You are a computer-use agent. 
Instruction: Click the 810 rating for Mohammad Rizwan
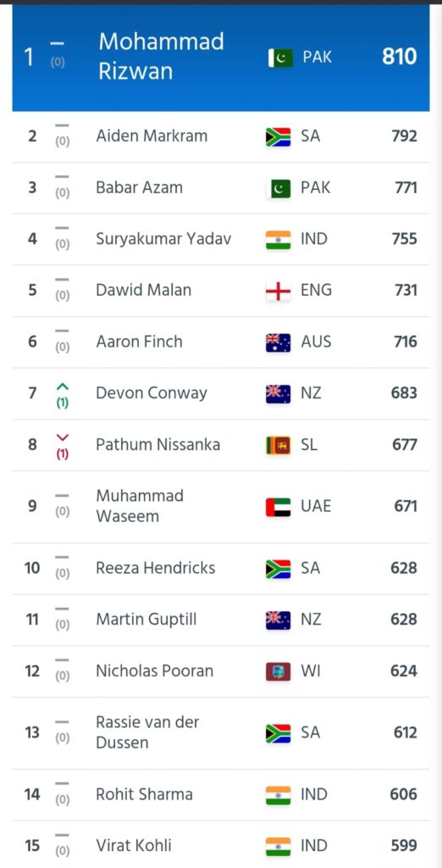pos(400,57)
